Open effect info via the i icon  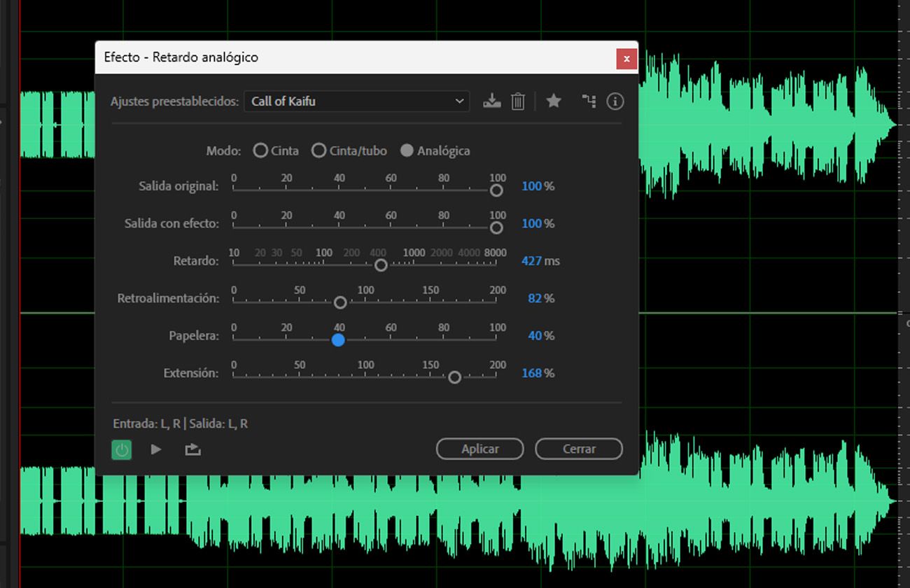coord(615,101)
